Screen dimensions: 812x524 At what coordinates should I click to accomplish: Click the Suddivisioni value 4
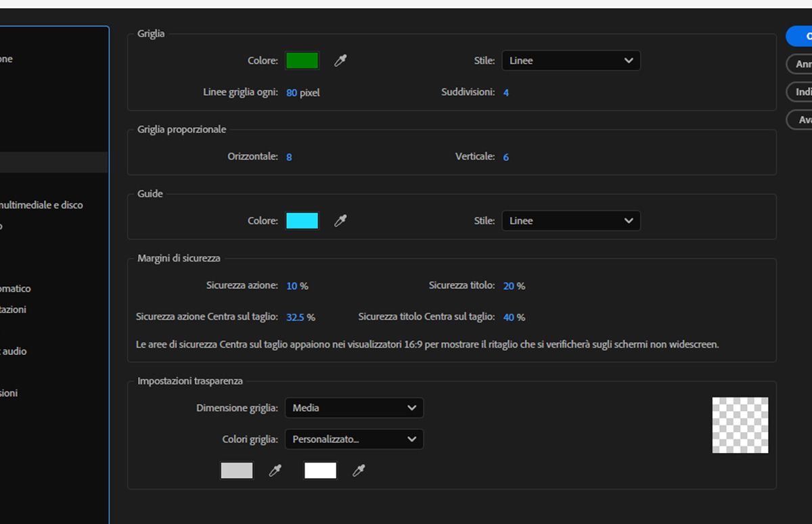[506, 93]
